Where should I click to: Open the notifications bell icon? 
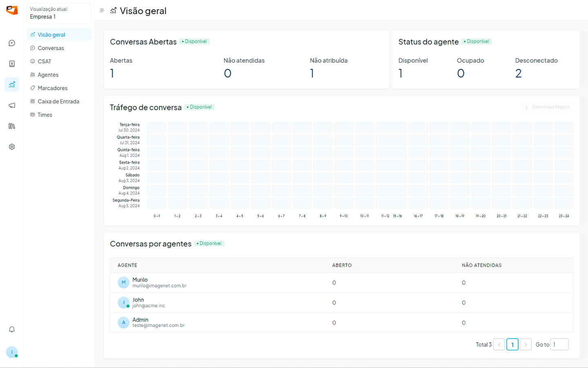click(x=12, y=330)
